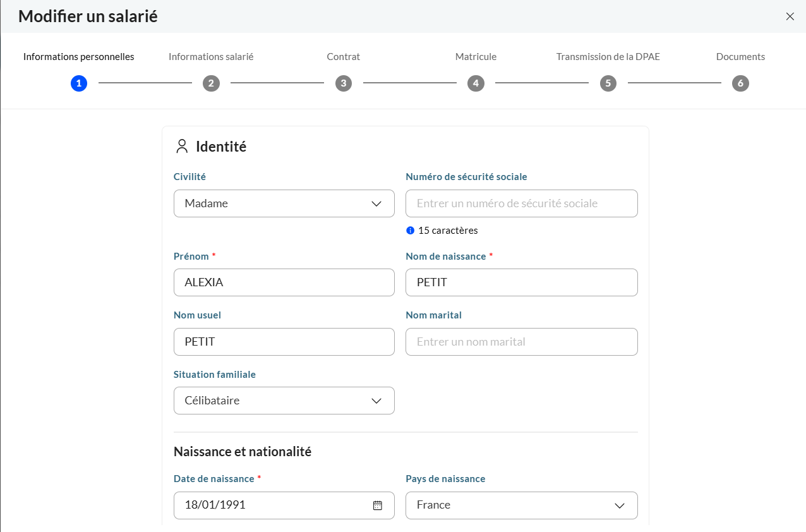Go to step 2 circle
Viewport: 806px width, 532px height.
[211, 83]
